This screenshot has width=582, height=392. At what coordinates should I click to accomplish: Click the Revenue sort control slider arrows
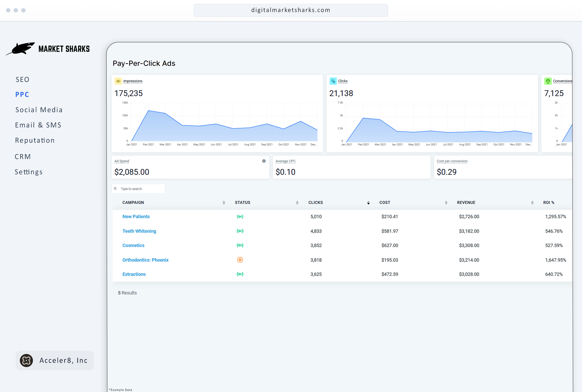pos(532,202)
